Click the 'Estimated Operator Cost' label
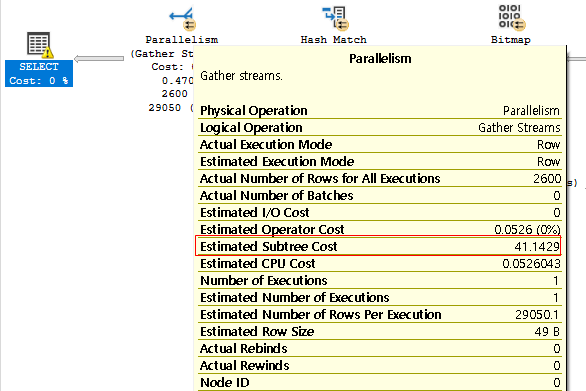 click(272, 230)
